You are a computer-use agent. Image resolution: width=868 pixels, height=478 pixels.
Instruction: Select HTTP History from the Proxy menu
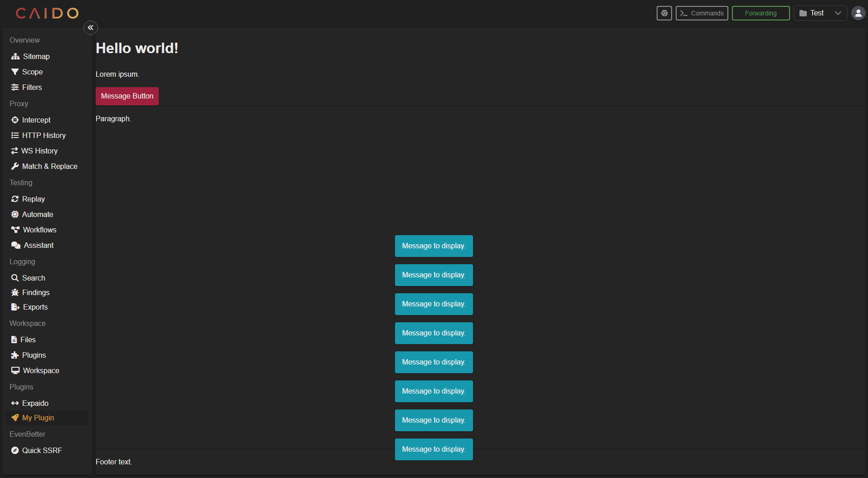[44, 135]
